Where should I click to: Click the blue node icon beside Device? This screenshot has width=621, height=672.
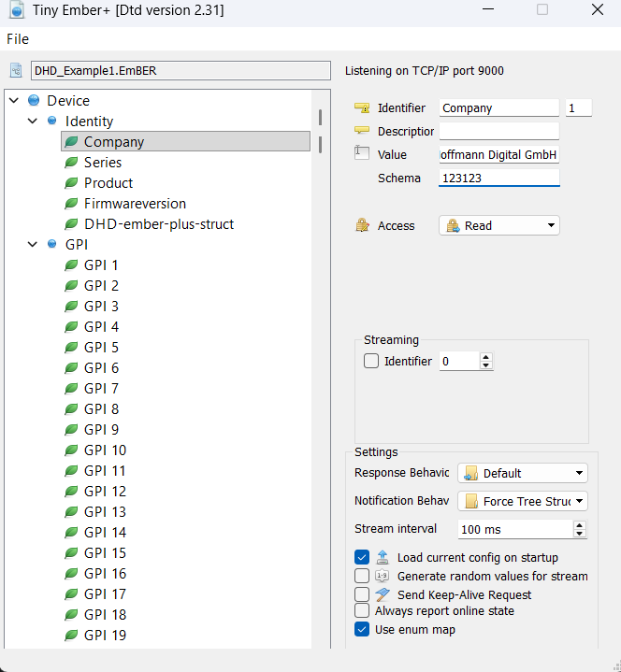click(x=35, y=101)
